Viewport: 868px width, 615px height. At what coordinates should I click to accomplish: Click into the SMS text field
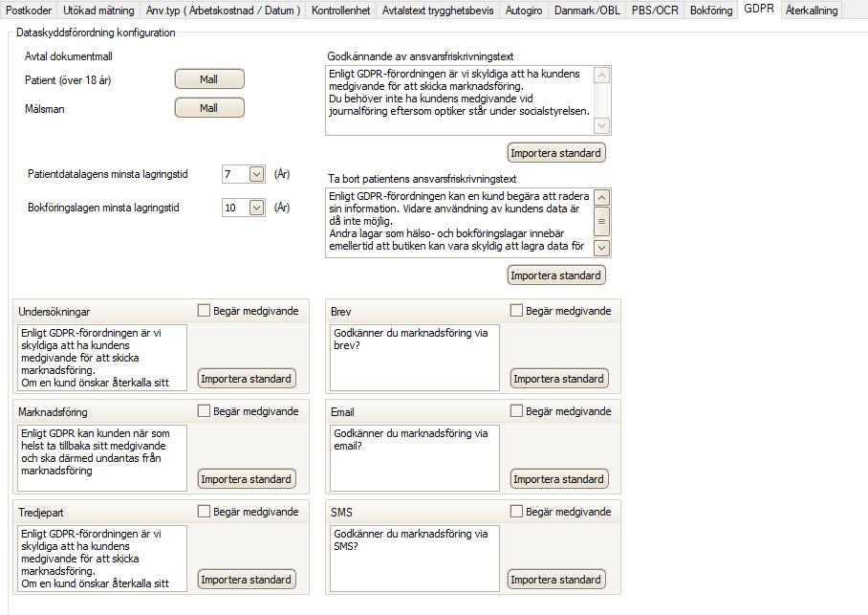[415, 558]
